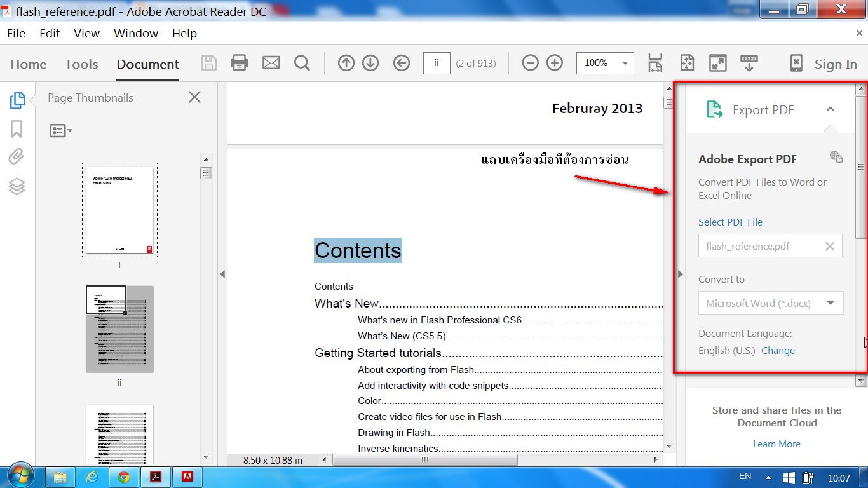This screenshot has height=488, width=868.
Task: Open the Find search icon
Action: pyautogui.click(x=302, y=63)
